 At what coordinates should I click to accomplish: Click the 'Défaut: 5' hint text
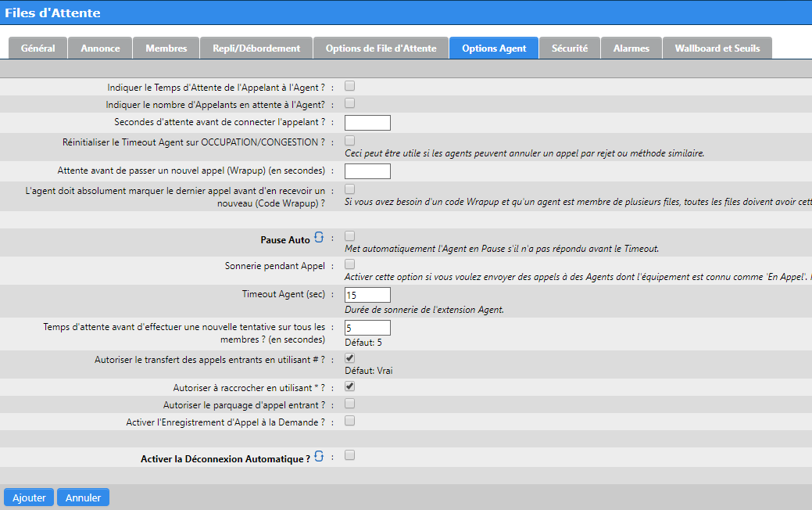pos(363,343)
